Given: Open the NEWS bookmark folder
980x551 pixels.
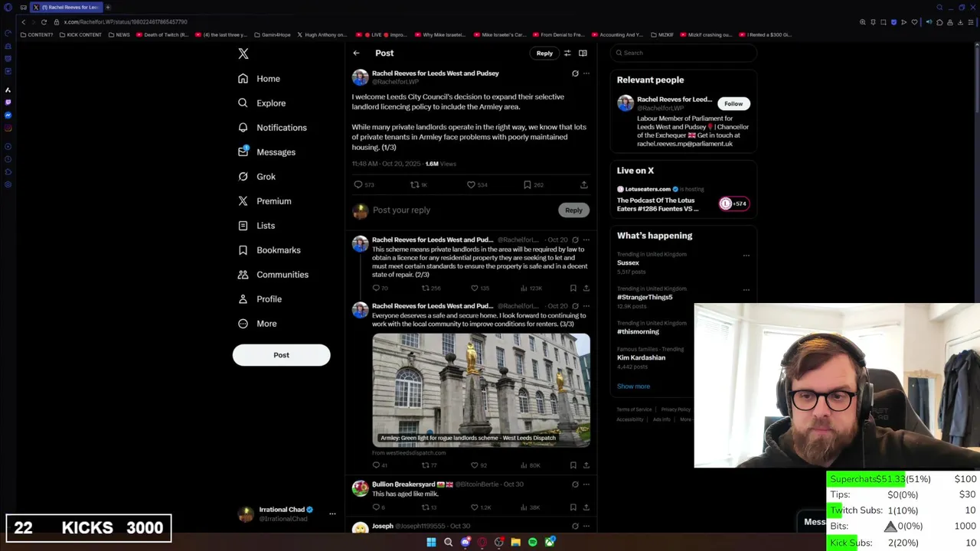Looking at the screenshot, I should [119, 34].
